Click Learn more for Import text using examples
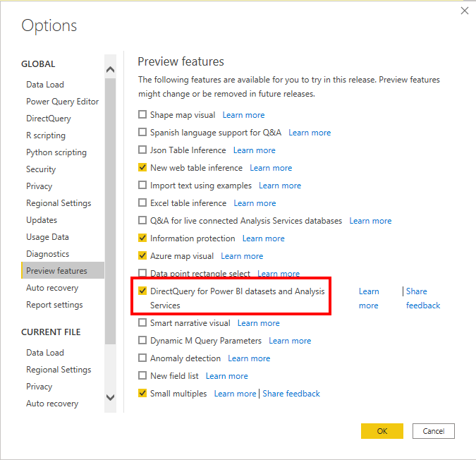The image size is (476, 460). 280,186
